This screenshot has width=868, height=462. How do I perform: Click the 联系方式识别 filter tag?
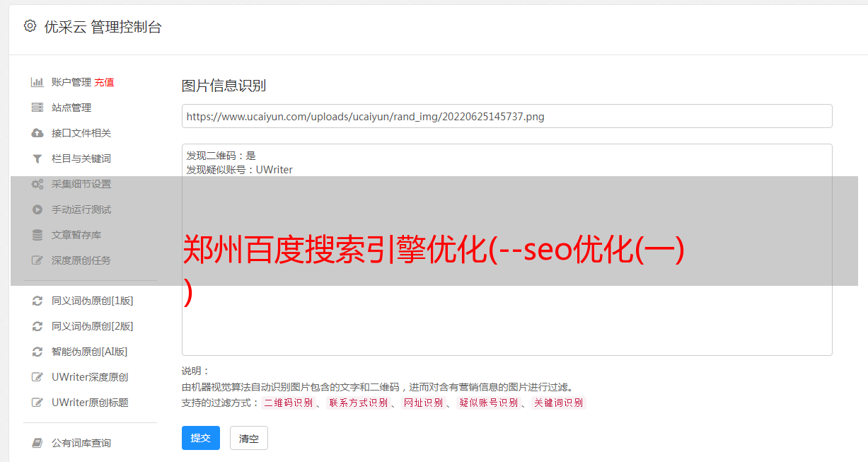tap(358, 403)
